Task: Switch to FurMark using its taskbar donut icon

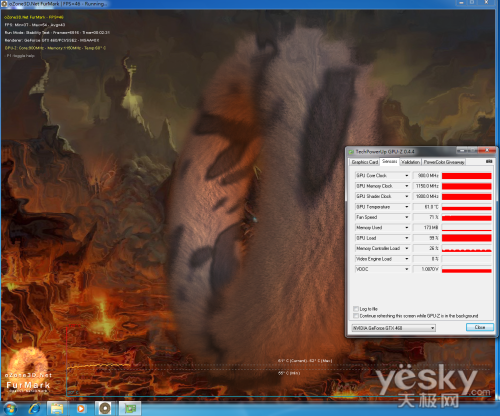Action: coord(105,408)
